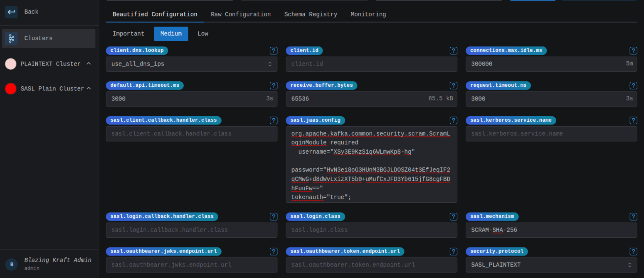The image size is (644, 278).
Task: Open help for sasl.oauthbearer.jwks.endpoint.url
Action: (x=273, y=251)
